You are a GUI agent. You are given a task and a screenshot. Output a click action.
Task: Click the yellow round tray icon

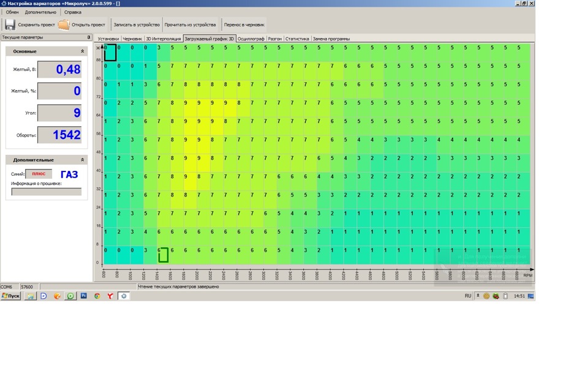click(x=486, y=296)
